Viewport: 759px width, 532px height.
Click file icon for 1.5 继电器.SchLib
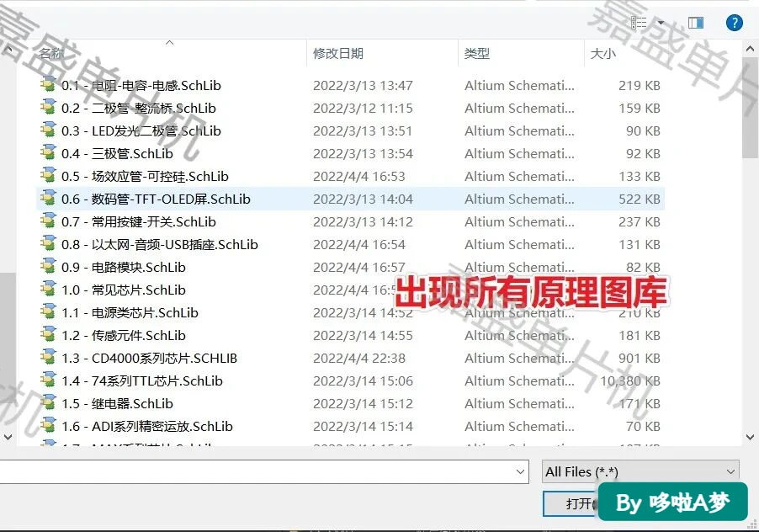[48, 403]
